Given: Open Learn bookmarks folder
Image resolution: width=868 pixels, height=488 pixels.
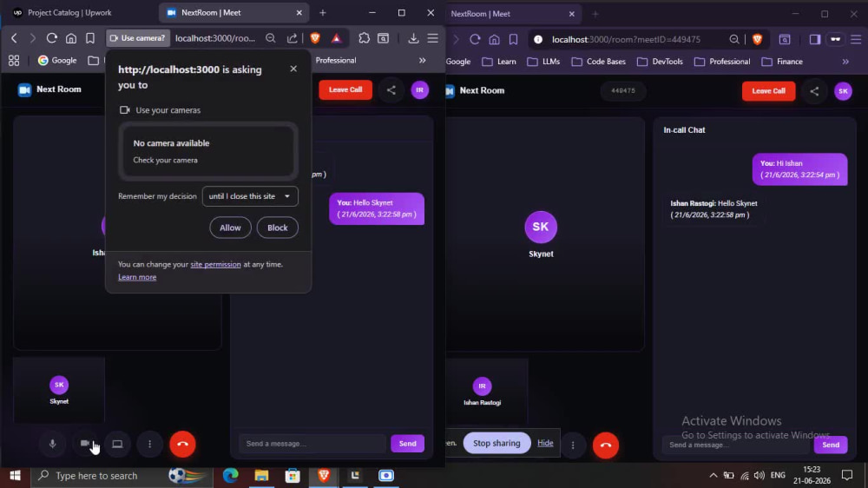Looking at the screenshot, I should click(x=499, y=62).
